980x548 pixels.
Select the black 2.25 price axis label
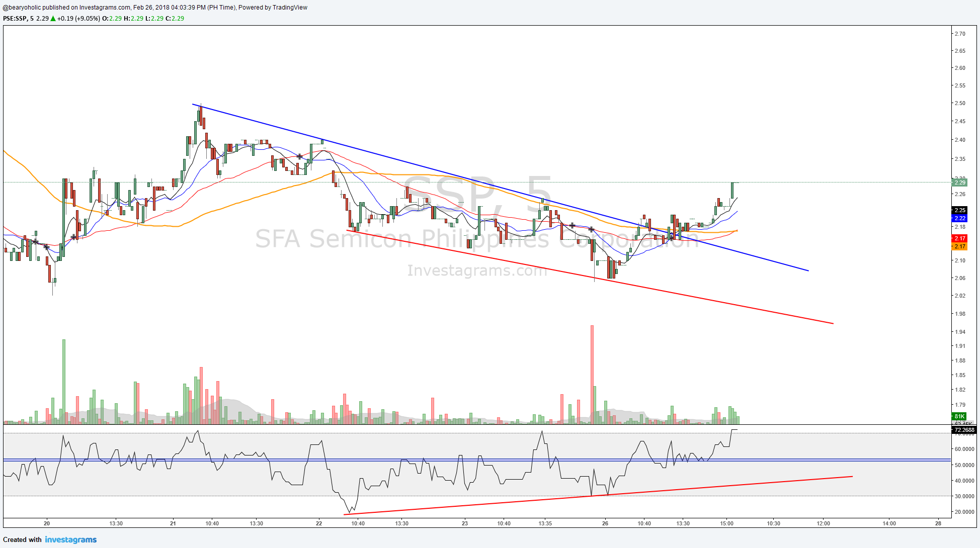point(960,210)
